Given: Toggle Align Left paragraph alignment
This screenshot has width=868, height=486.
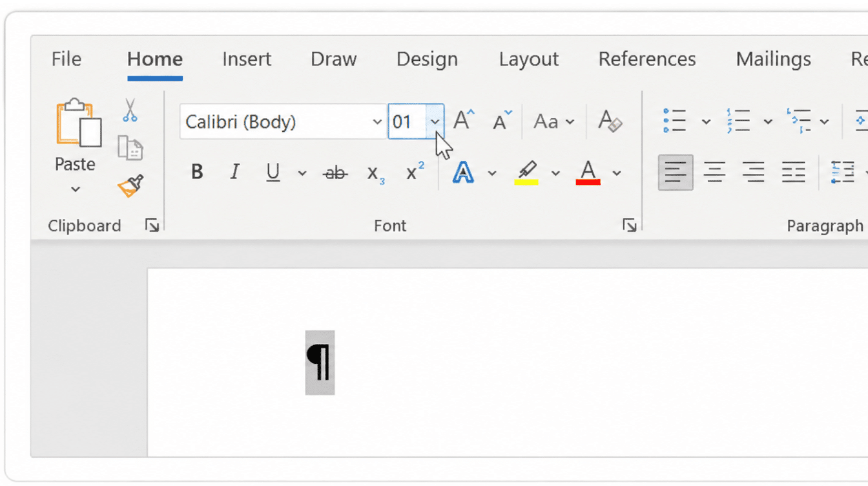Looking at the screenshot, I should 676,173.
